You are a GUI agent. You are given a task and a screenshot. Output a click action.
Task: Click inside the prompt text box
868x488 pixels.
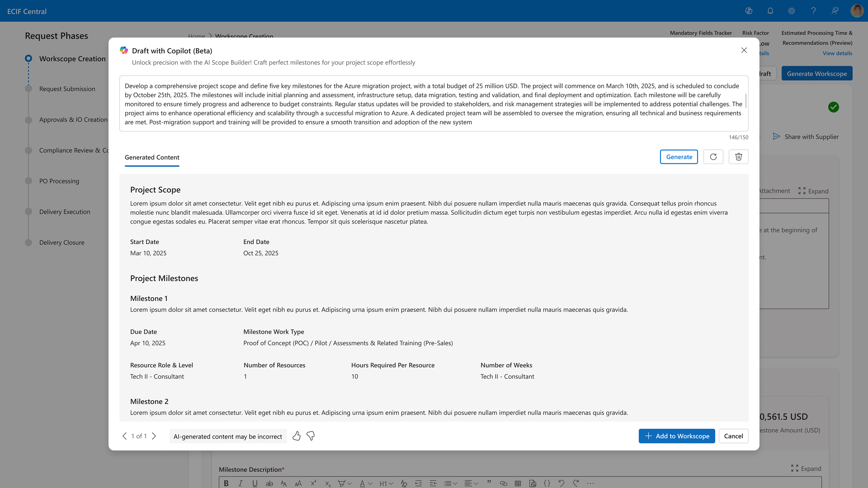431,104
